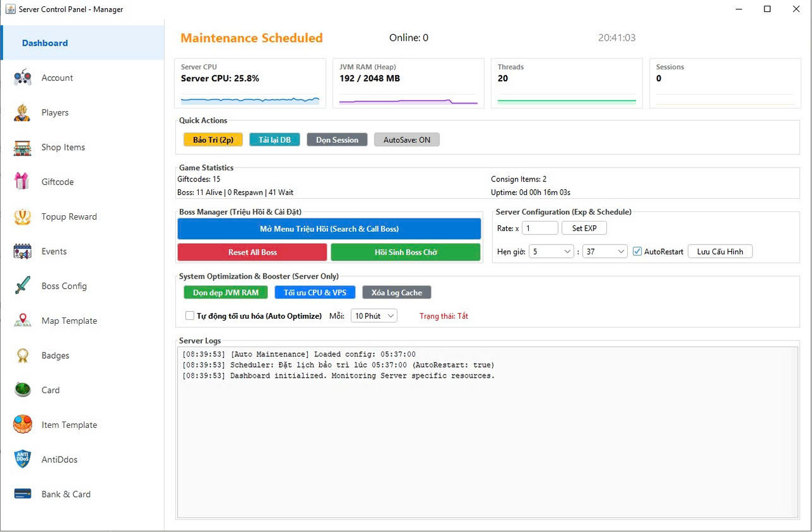Click inside the Server Logs text area
The height and width of the screenshot is (532, 812).
[488, 432]
